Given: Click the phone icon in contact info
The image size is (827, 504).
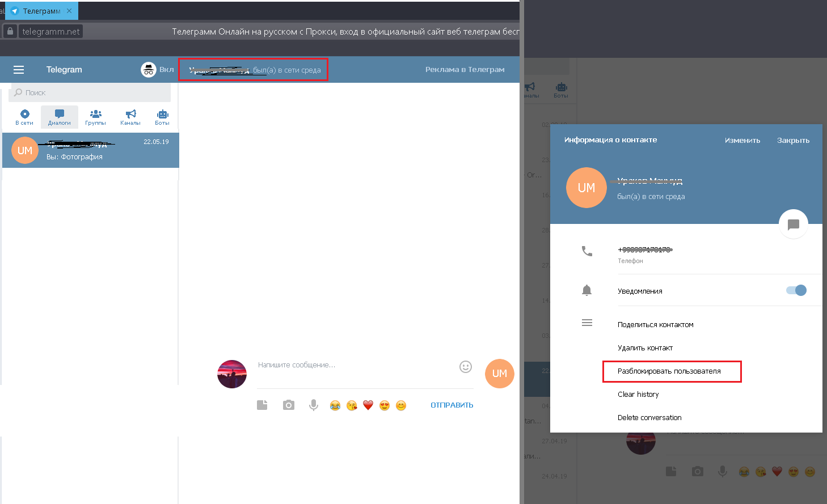Looking at the screenshot, I should [x=587, y=251].
